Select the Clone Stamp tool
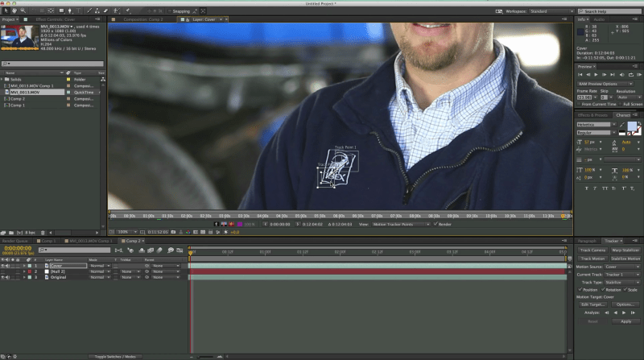Viewport: 644px width, 360px height. pos(97,10)
